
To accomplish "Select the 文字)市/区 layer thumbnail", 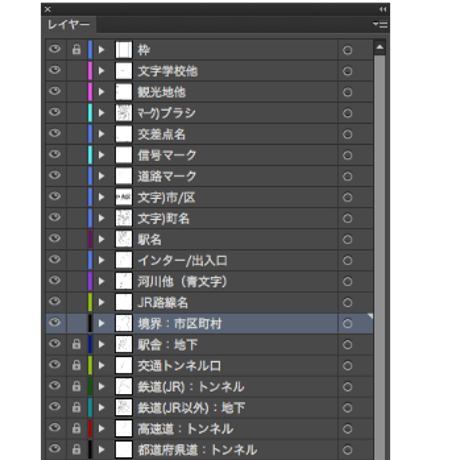I will pyautogui.click(x=124, y=197).
